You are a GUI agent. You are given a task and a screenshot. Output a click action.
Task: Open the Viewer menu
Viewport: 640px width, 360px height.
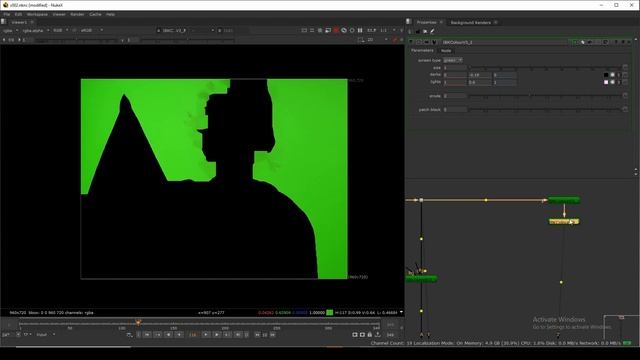coord(59,14)
